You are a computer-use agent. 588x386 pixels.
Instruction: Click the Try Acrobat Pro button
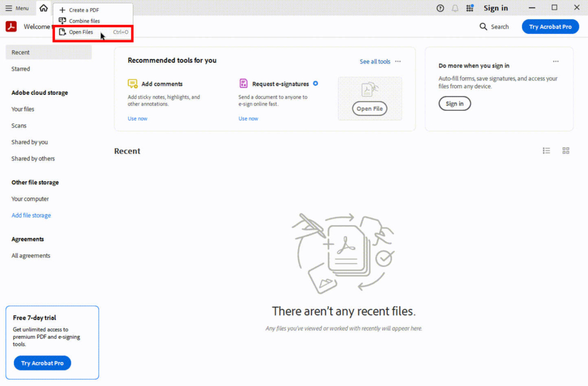point(550,26)
